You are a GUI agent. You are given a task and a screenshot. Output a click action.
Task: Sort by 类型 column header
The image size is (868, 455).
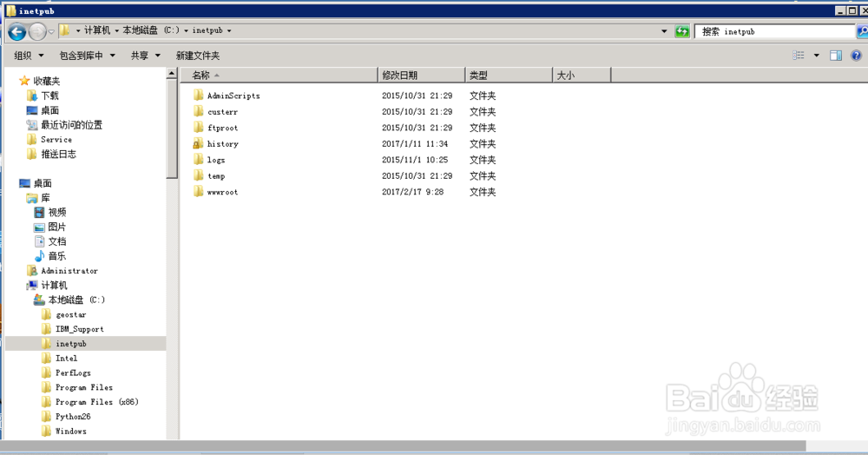pyautogui.click(x=510, y=75)
